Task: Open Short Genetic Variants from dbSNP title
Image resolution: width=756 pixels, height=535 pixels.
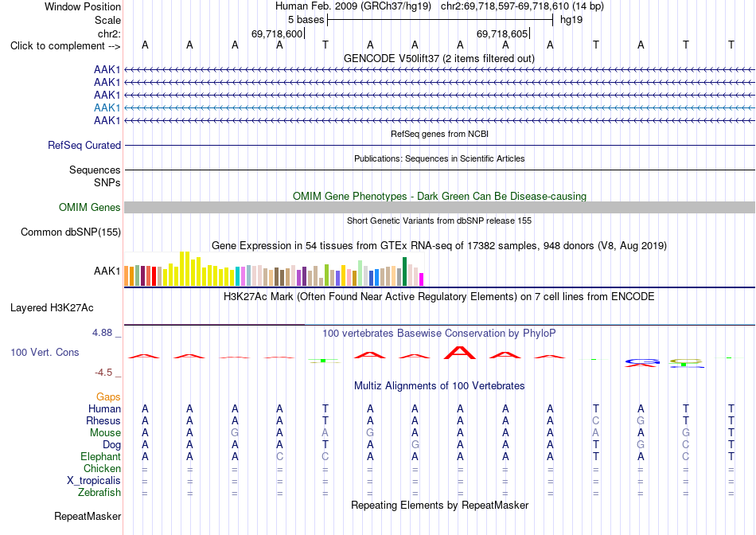Action: coord(439,221)
